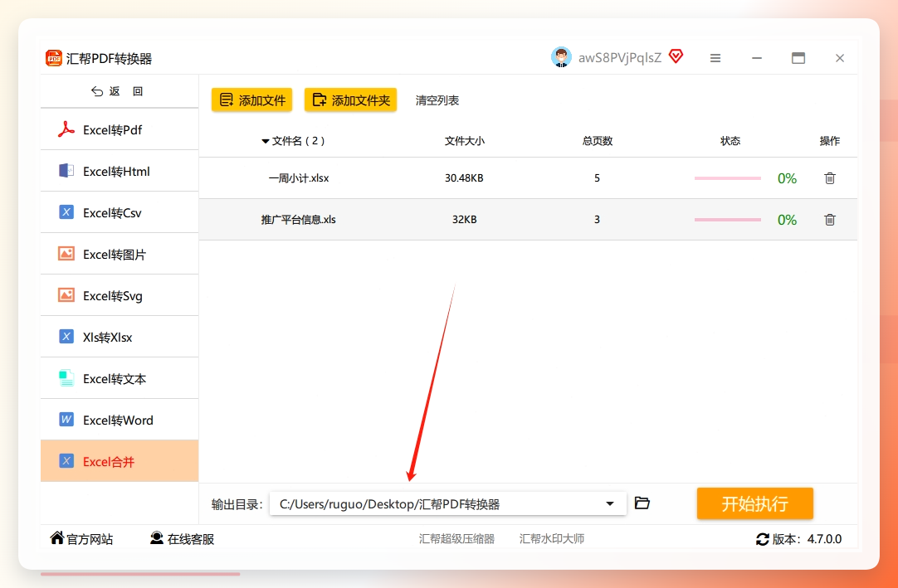
Task: Click the username awS8PVjPqlsZ
Action: [620, 58]
